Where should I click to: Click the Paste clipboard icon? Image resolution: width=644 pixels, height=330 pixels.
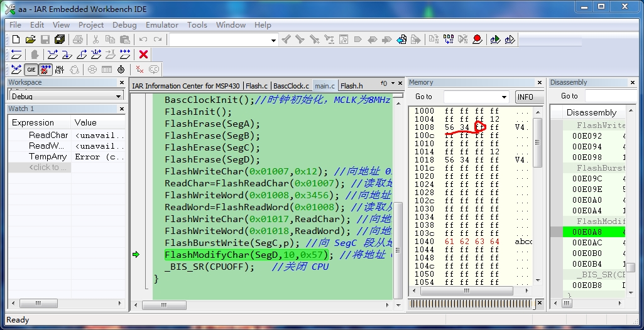125,40
